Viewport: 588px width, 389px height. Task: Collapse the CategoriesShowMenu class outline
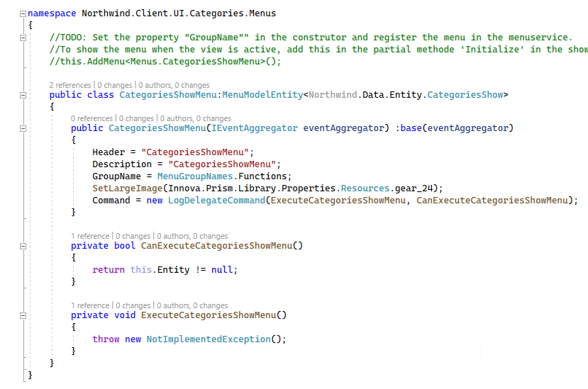[23, 95]
